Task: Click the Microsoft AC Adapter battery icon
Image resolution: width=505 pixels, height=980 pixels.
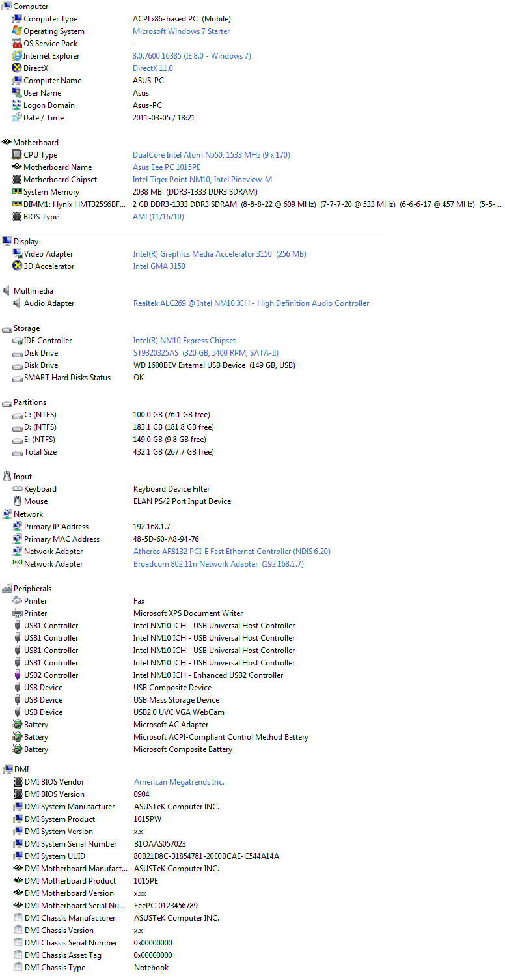Action: (17, 724)
